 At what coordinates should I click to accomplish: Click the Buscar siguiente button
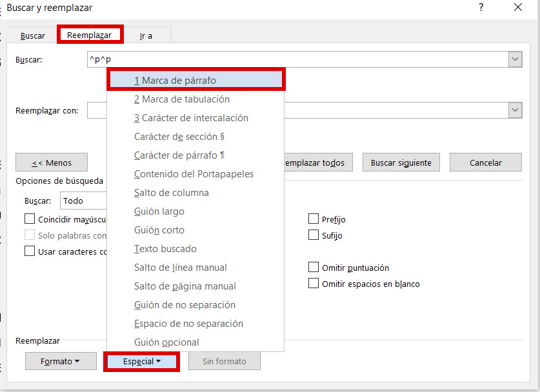tap(401, 162)
